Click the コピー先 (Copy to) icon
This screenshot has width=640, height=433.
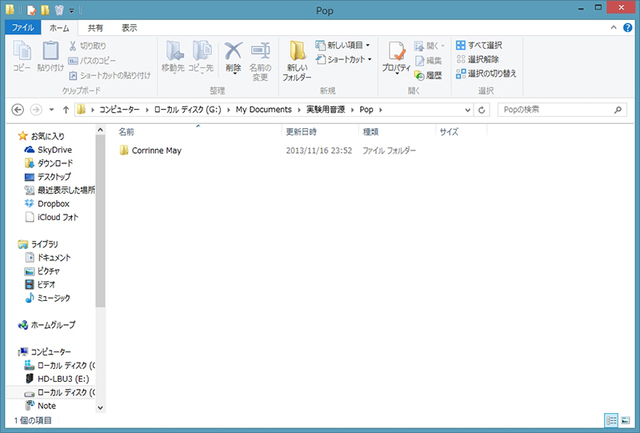point(201,57)
